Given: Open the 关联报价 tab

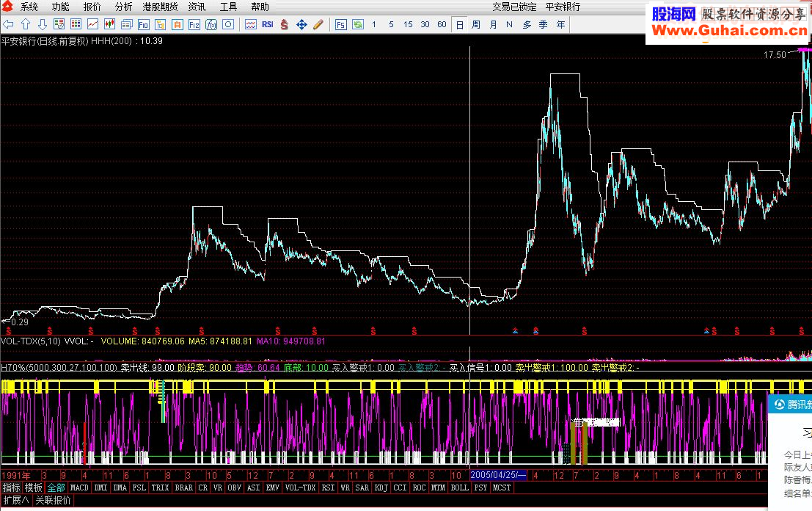Looking at the screenshot, I should click(53, 501).
